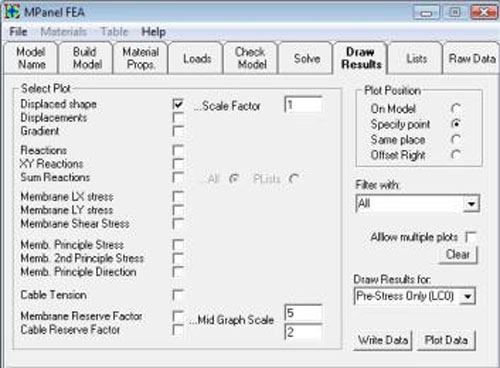Tick Membrane Reserve Factor checkbox

(178, 316)
